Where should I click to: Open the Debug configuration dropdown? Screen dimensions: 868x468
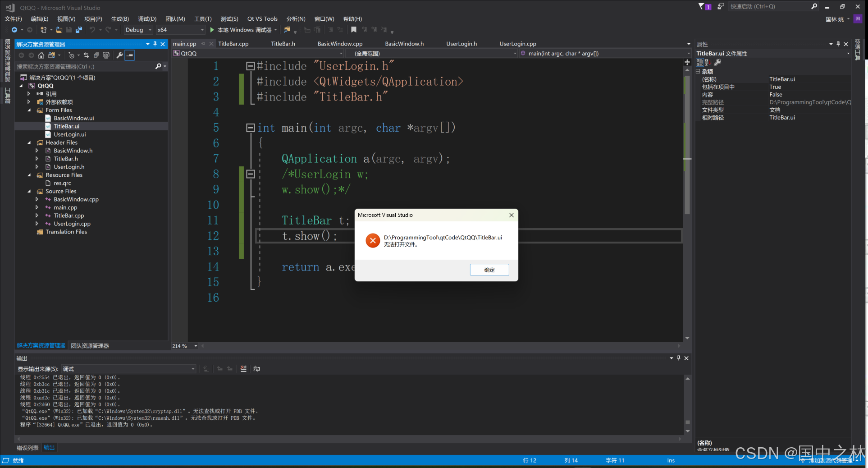coord(138,30)
